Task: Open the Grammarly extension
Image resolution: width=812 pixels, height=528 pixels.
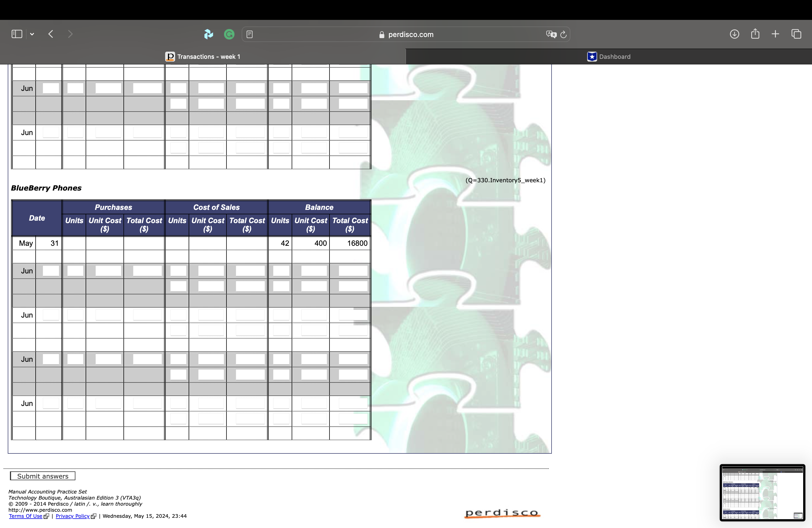Action: click(229, 34)
